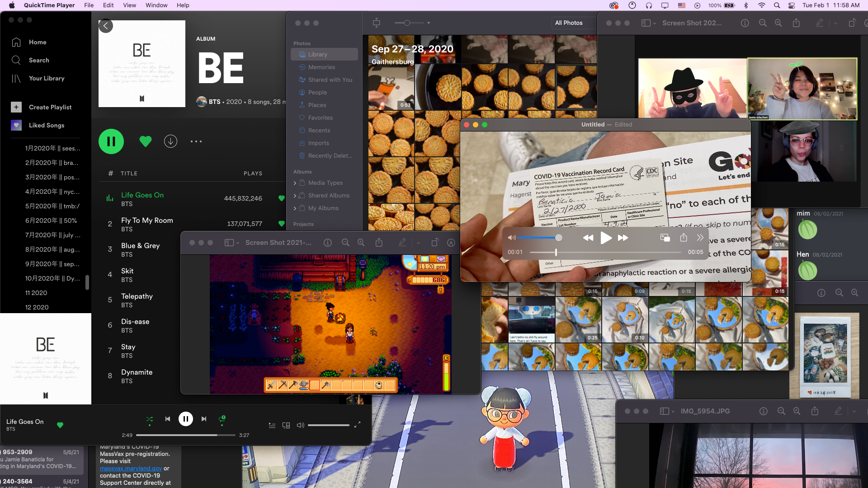This screenshot has height=488, width=868.
Task: Download BE album with arrow icon
Action: [170, 141]
